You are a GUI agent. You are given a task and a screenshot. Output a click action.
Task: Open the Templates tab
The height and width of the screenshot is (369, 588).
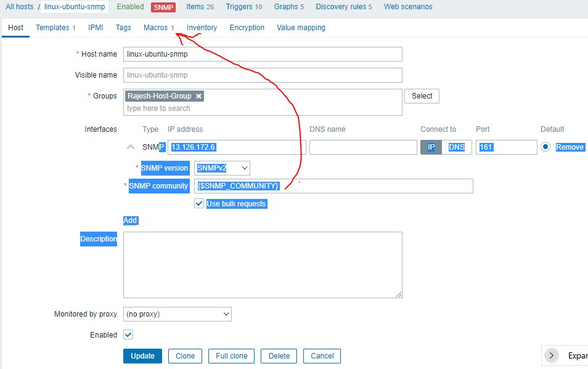click(55, 28)
